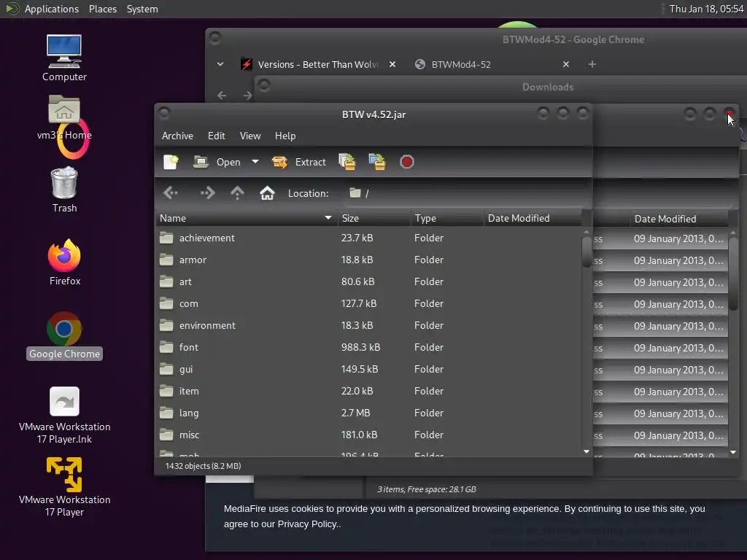This screenshot has width=747, height=560.
Task: Open the Computer desktop icon
Action: click(x=64, y=58)
